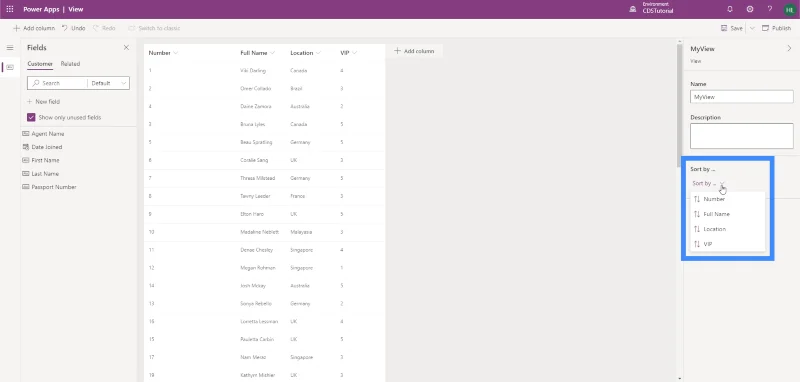Viewport: 800px width, 382px height.
Task: Open the Default filter dropdown
Action: (108, 83)
